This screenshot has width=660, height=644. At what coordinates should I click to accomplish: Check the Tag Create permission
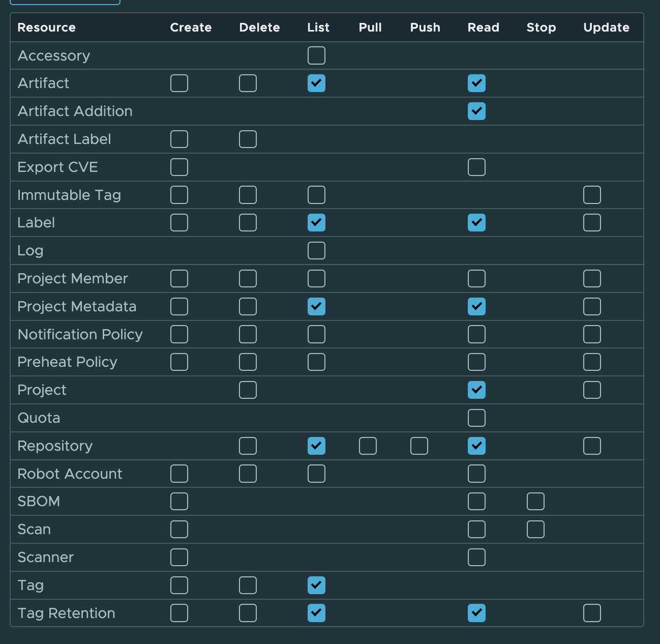tap(179, 586)
